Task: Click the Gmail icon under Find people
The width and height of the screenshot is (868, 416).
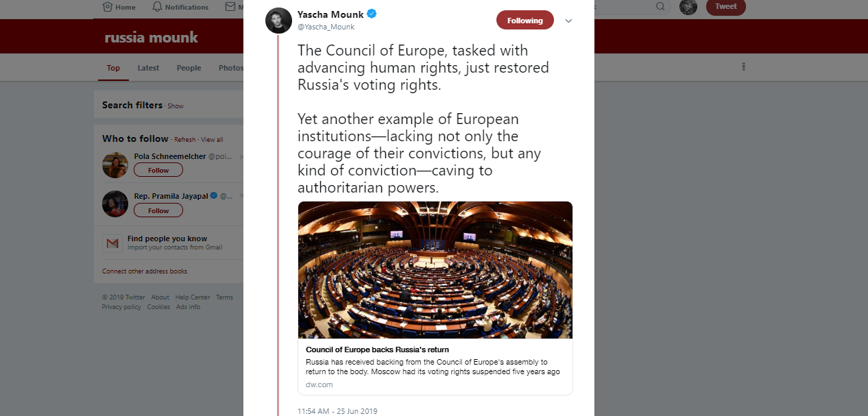Action: click(112, 243)
